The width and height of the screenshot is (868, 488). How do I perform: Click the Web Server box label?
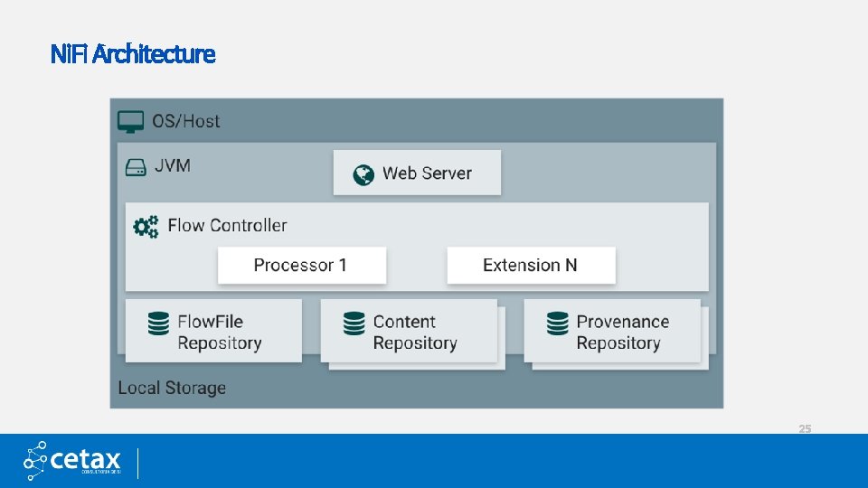(x=427, y=174)
